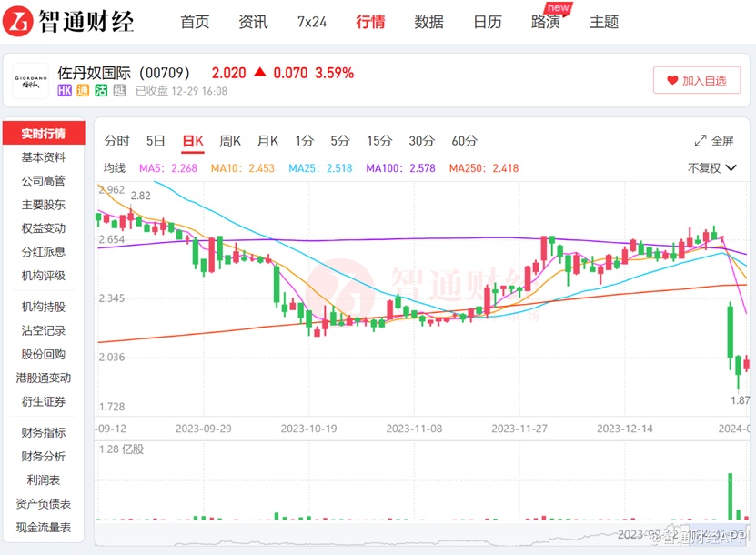Click the purple HK badge icon
This screenshot has height=555, width=756.
tap(65, 91)
